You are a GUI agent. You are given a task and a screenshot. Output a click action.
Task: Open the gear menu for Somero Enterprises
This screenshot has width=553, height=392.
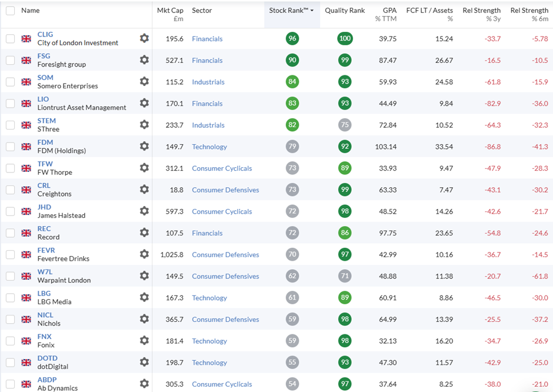pyautogui.click(x=144, y=81)
